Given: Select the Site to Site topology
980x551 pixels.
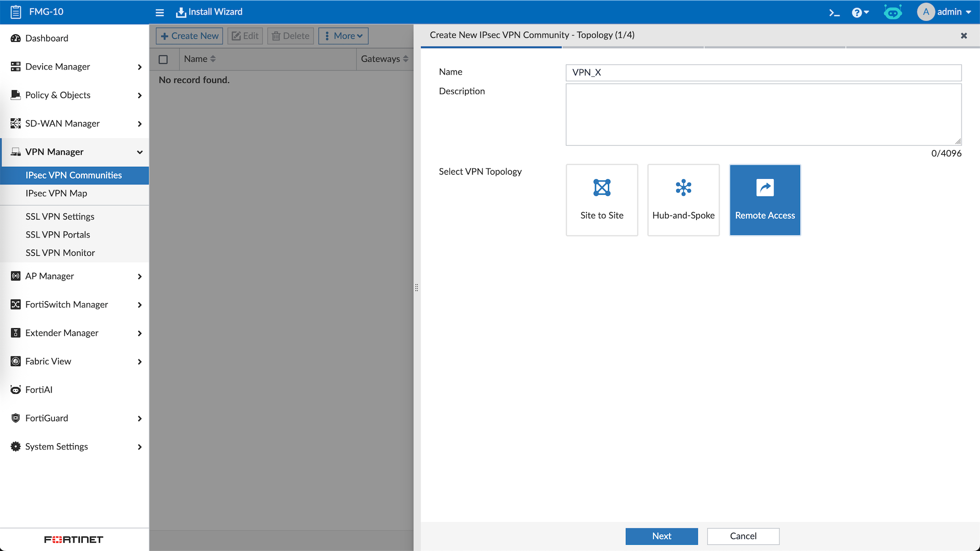Looking at the screenshot, I should (602, 200).
